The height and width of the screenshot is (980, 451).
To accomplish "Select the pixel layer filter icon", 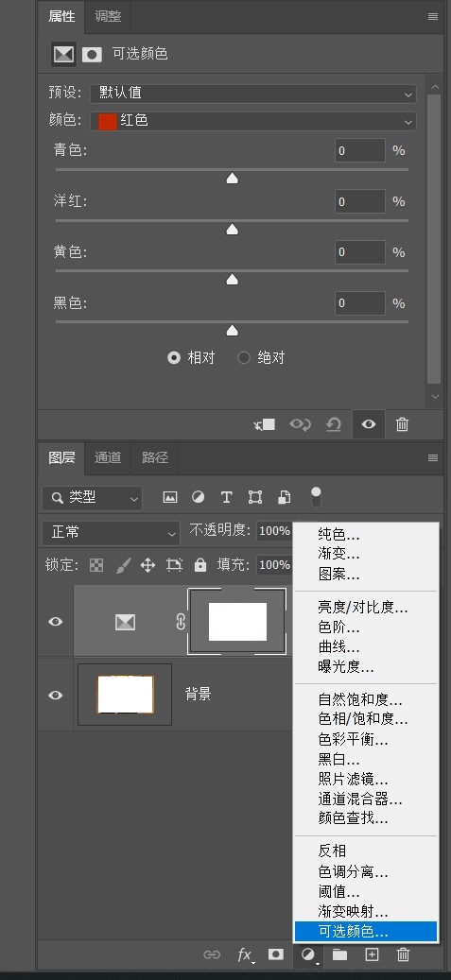I will pyautogui.click(x=169, y=497).
